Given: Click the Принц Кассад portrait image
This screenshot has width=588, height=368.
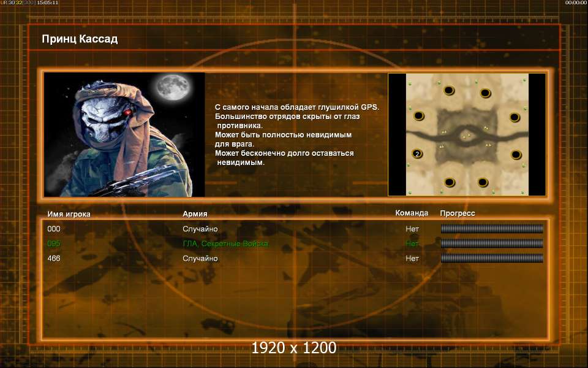Looking at the screenshot, I should (x=124, y=134).
